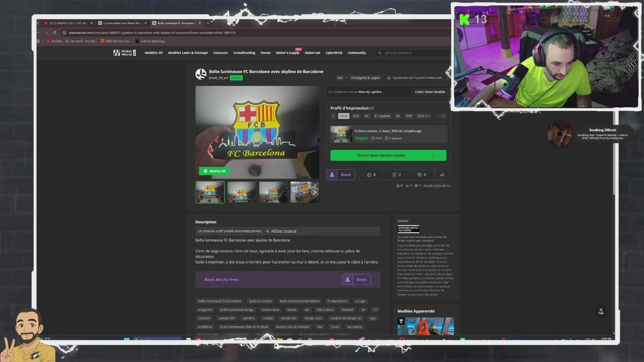Open the Make My LightBox link

pyautogui.click(x=370, y=92)
